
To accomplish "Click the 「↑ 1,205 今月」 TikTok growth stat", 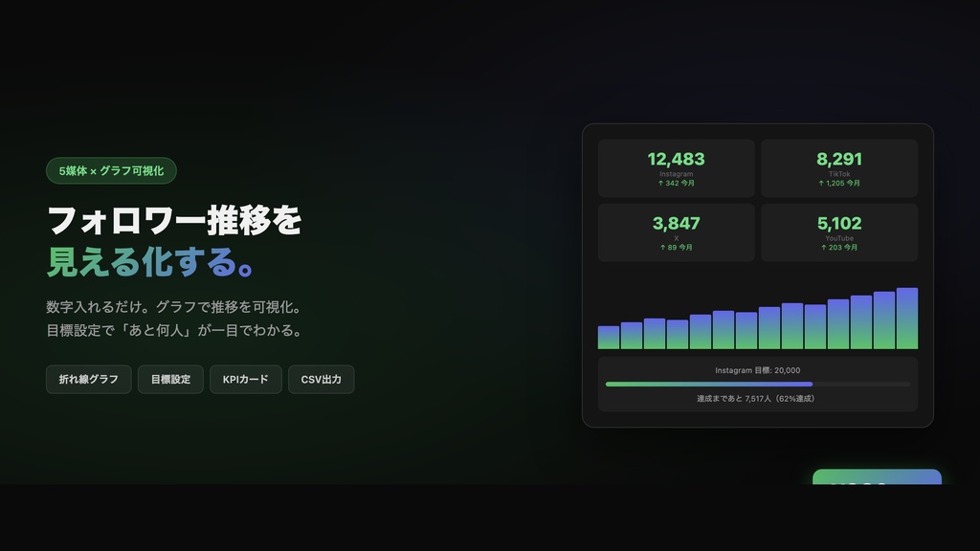I will [x=840, y=182].
